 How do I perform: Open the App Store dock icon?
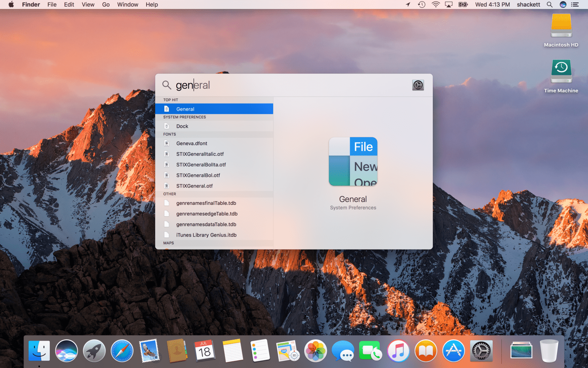tap(454, 351)
